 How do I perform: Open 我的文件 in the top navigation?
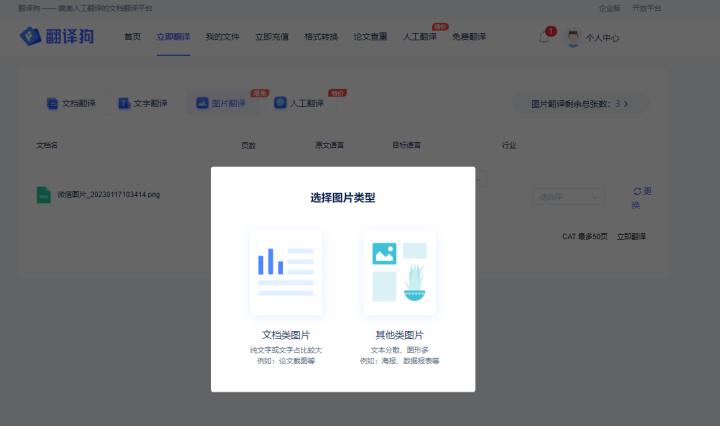222,36
